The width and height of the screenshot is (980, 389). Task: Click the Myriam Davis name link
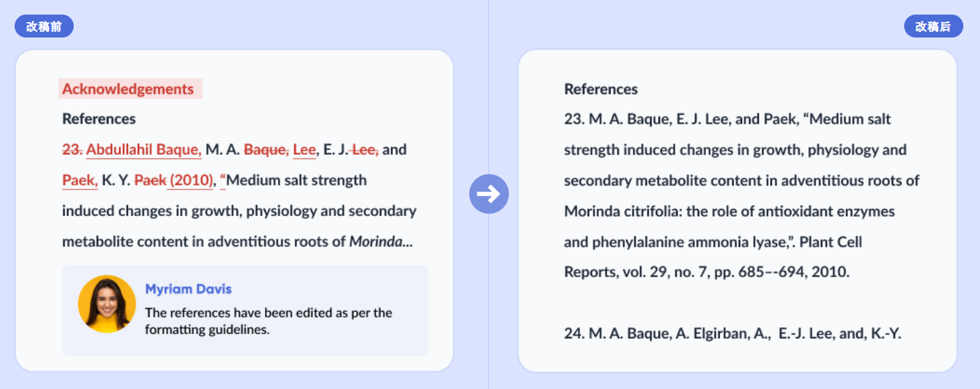(188, 289)
